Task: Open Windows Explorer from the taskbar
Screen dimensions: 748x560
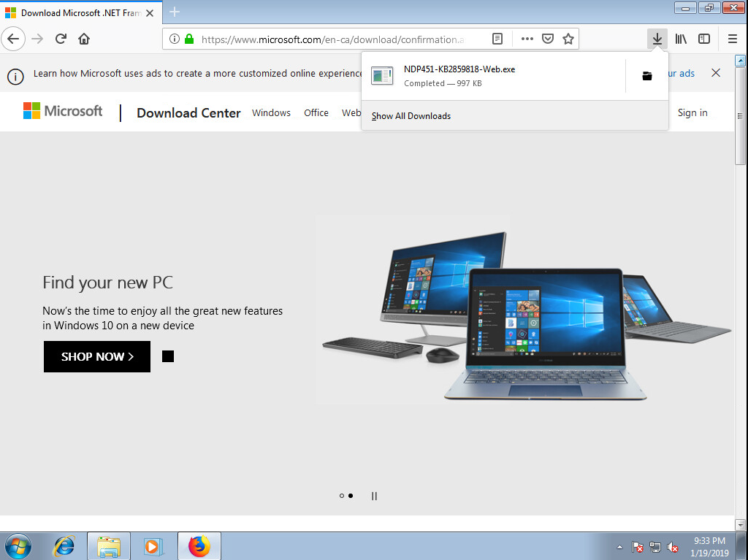Action: pos(109,546)
